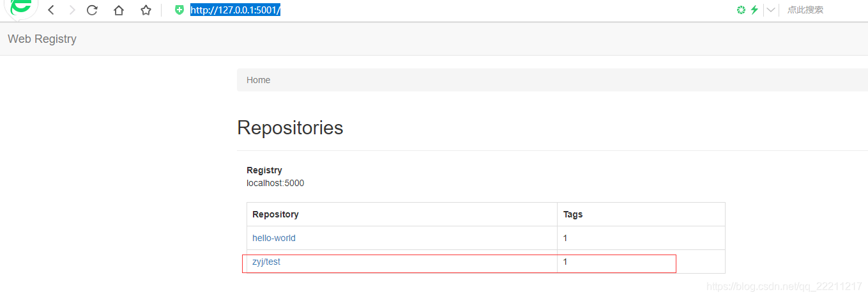
Task: Reload the page with the refresh icon
Action: tap(92, 10)
